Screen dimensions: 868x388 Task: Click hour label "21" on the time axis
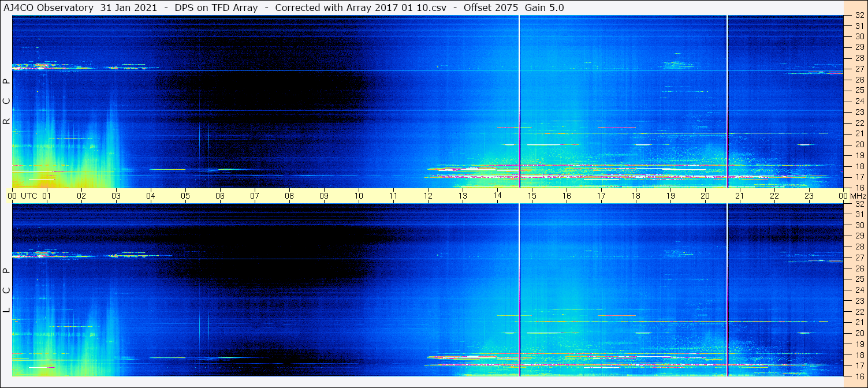point(740,196)
